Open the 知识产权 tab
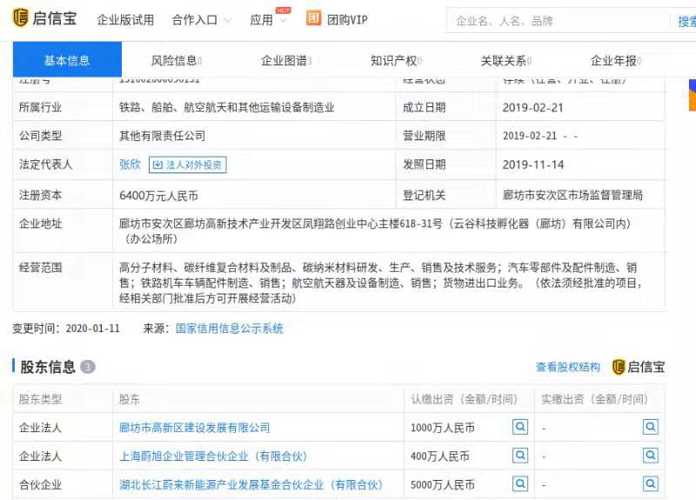 (396, 60)
